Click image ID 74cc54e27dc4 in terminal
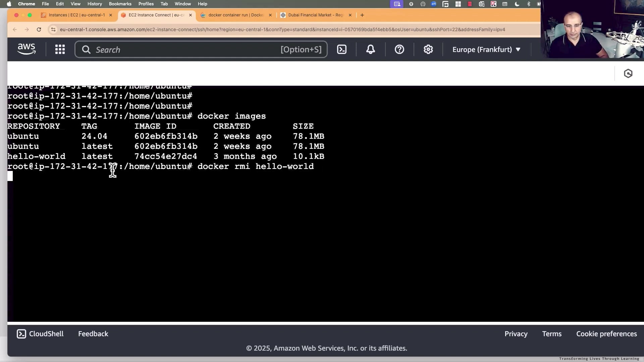This screenshot has height=362, width=644. tap(166, 157)
